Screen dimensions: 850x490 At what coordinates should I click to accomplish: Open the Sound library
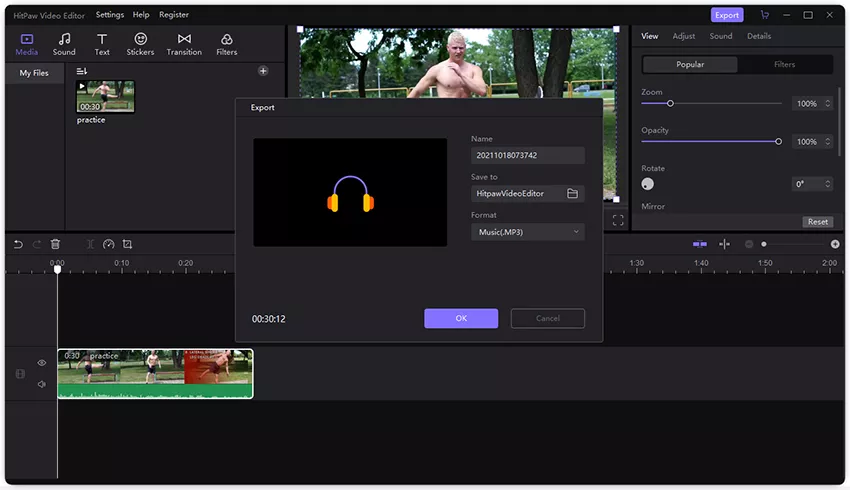[x=64, y=44]
